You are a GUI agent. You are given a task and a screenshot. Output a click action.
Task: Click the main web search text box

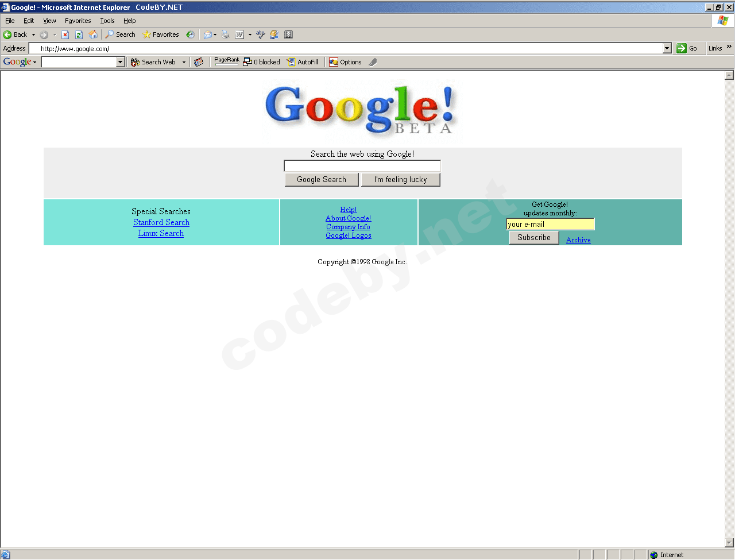(x=362, y=166)
